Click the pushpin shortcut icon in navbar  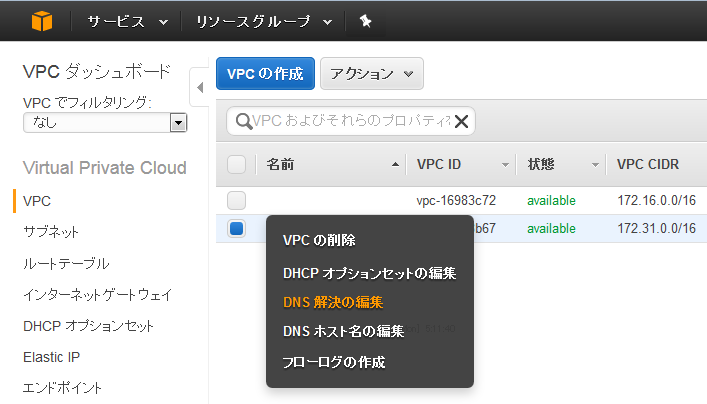pyautogui.click(x=365, y=21)
